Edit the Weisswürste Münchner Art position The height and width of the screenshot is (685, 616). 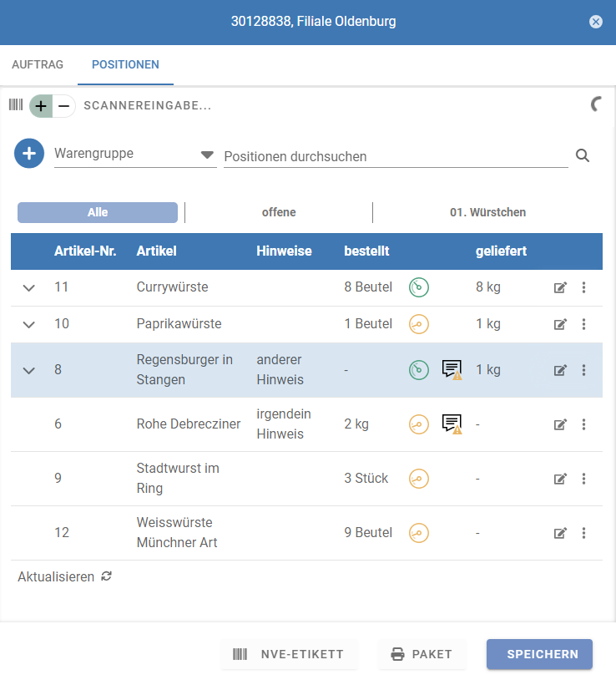560,533
